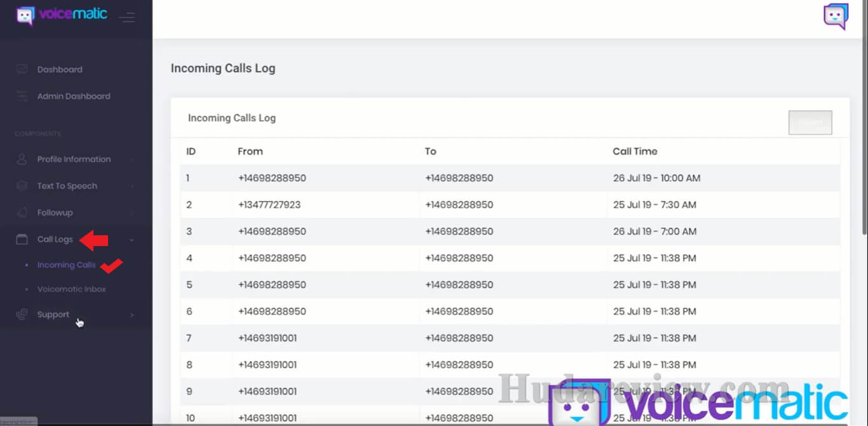
Task: Click the faded button in card header
Action: click(810, 123)
